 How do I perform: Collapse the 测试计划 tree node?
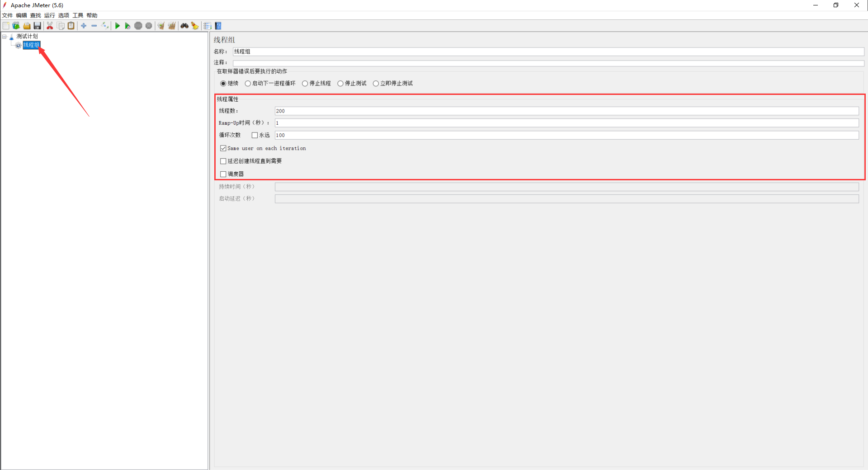pyautogui.click(x=5, y=37)
